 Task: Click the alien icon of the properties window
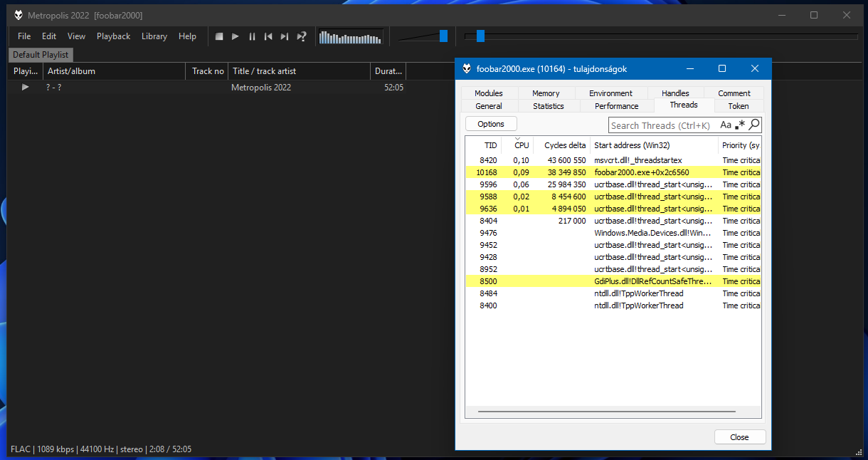point(467,68)
